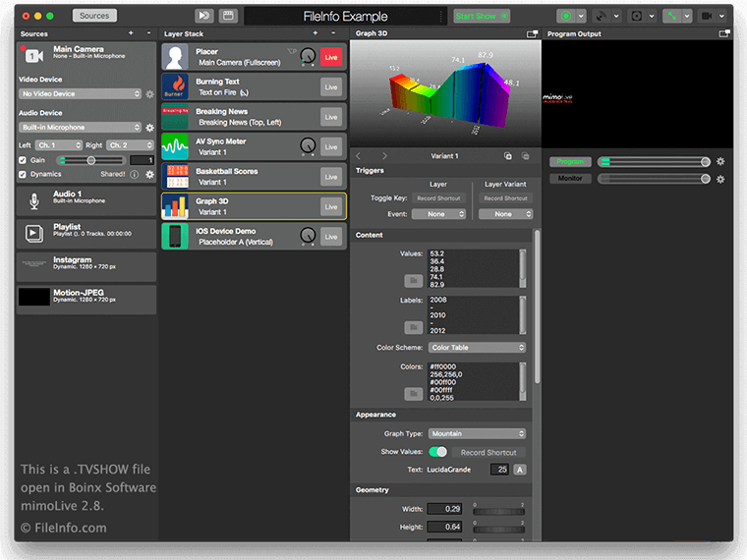
Task: Click the red Live button on Placer
Action: point(331,57)
